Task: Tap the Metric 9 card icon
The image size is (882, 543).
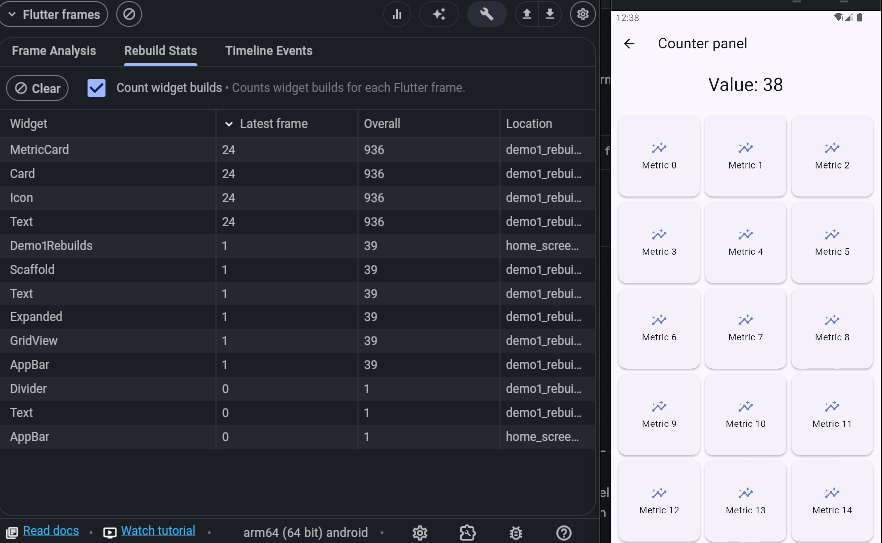Action: click(x=659, y=406)
